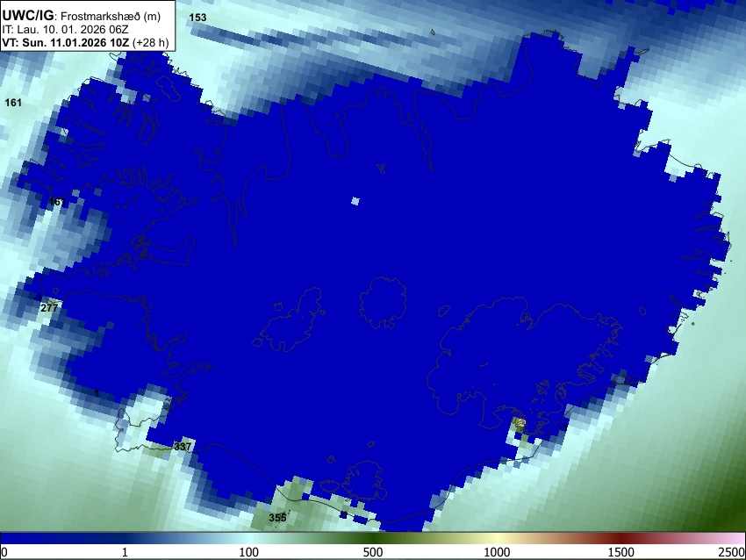
Task: Click inside the Hofsjökull glacier outline
Action: 383,302
